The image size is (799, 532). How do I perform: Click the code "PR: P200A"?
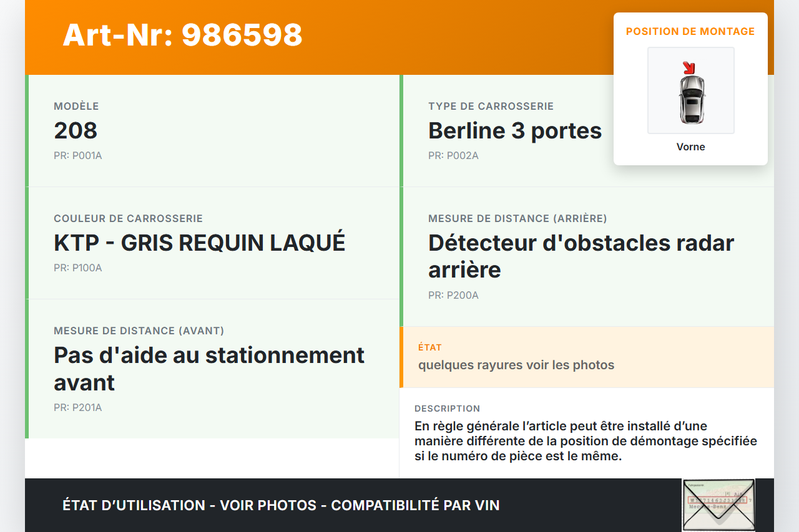pyautogui.click(x=453, y=296)
